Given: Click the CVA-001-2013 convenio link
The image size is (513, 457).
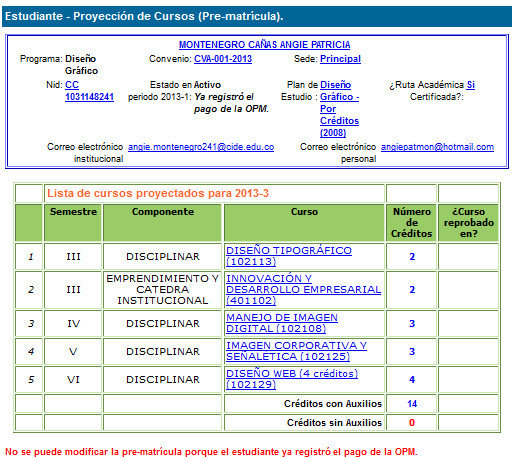Looking at the screenshot, I should click(x=223, y=59).
